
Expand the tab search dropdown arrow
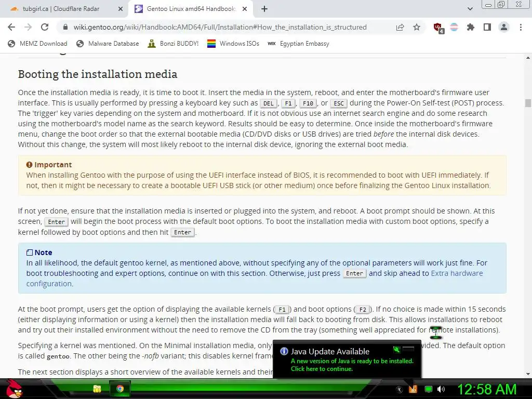click(470, 9)
